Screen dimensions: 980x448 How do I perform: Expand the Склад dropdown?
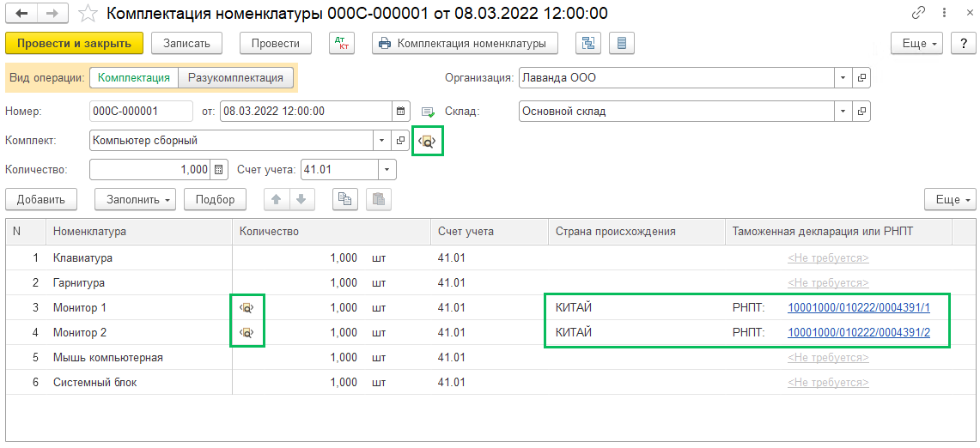click(x=843, y=112)
